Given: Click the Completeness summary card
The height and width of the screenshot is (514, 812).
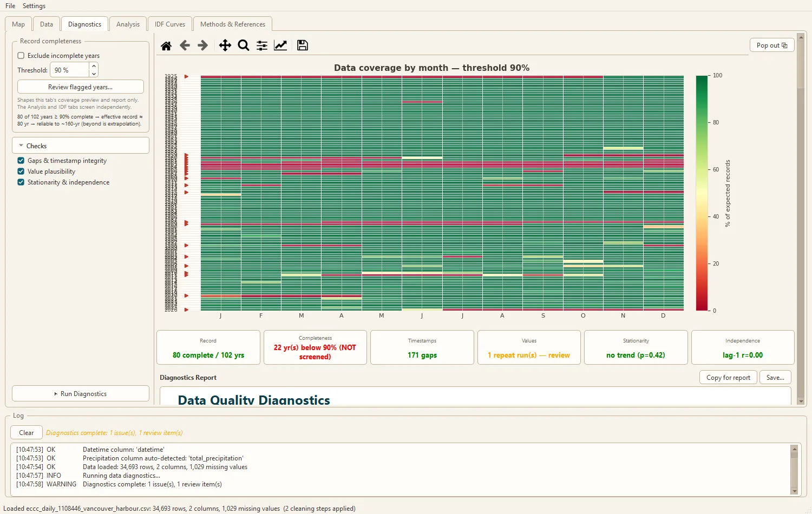Looking at the screenshot, I should pyautogui.click(x=315, y=347).
